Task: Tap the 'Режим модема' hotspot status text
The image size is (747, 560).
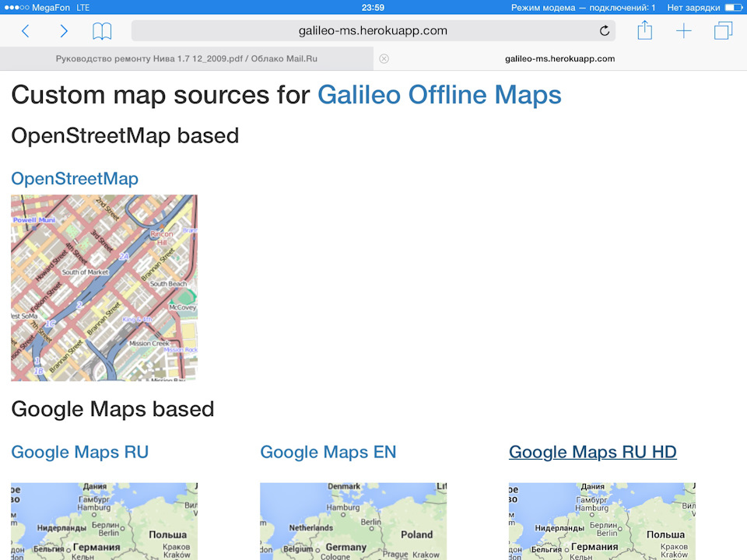Action: [x=583, y=7]
